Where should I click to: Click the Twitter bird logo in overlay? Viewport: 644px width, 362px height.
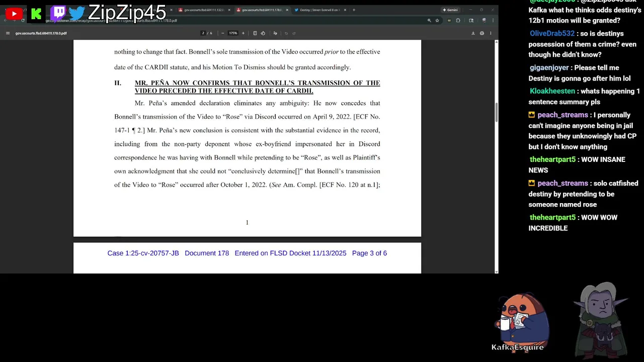[x=77, y=13]
